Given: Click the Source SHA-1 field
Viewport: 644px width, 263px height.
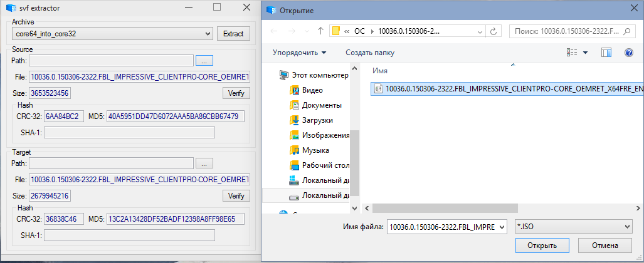Looking at the screenshot, I should [129, 132].
